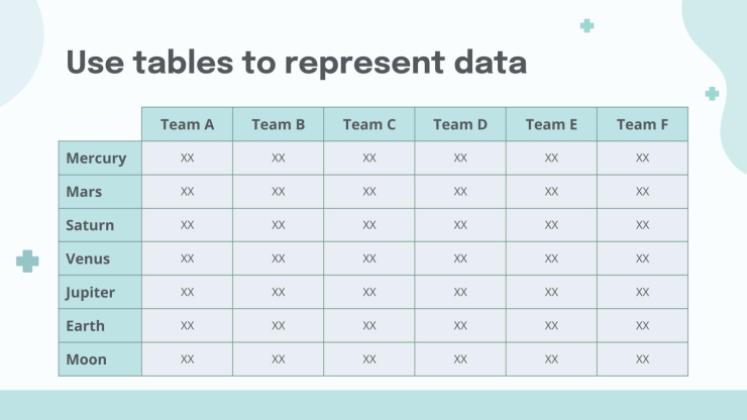Select the Saturn row label
747x420 pixels.
click(91, 225)
